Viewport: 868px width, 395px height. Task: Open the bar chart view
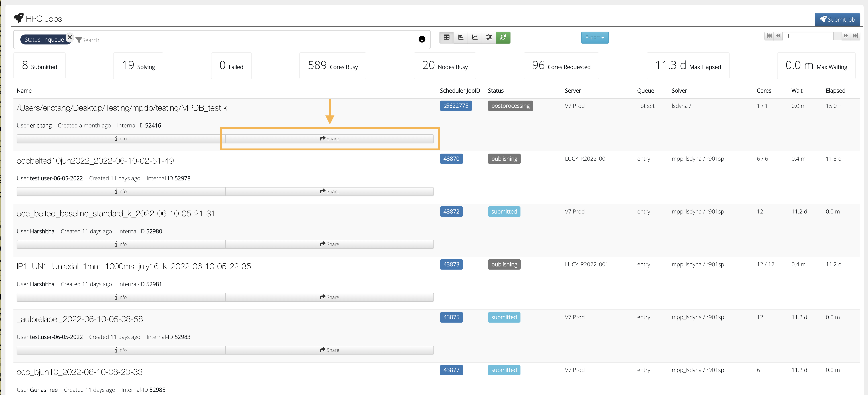click(x=461, y=37)
